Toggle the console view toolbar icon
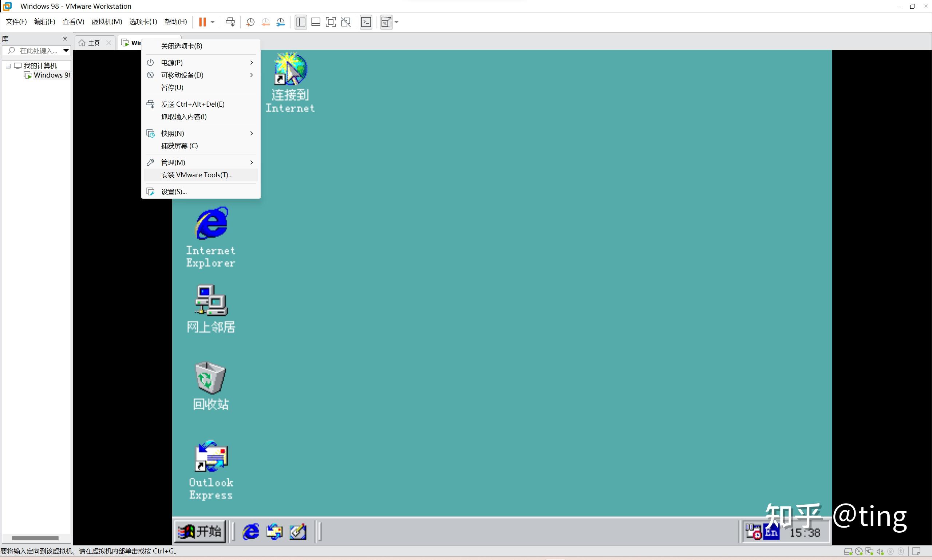 pos(366,22)
